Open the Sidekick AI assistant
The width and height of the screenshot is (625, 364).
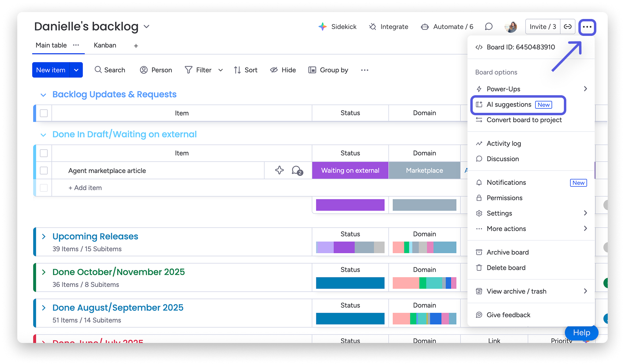pyautogui.click(x=337, y=27)
